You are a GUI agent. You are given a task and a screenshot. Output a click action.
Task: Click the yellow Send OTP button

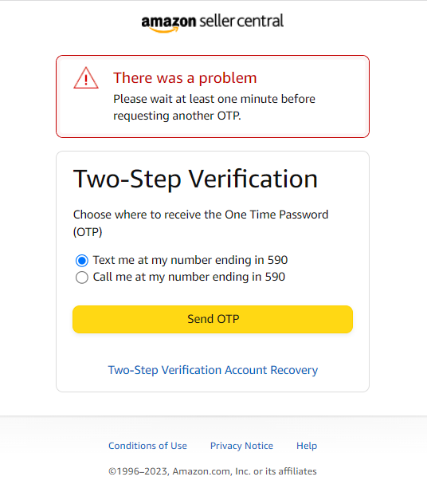pos(213,319)
